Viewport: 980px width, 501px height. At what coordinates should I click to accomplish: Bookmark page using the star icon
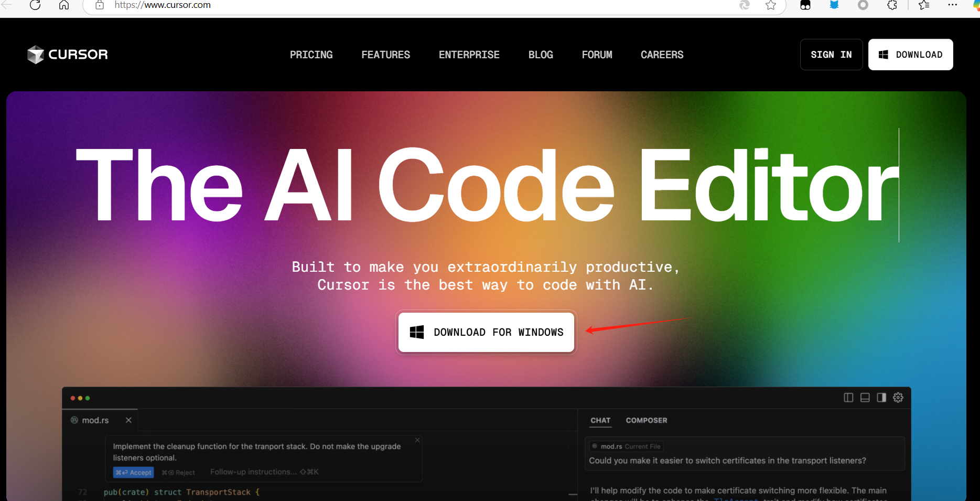tap(771, 5)
